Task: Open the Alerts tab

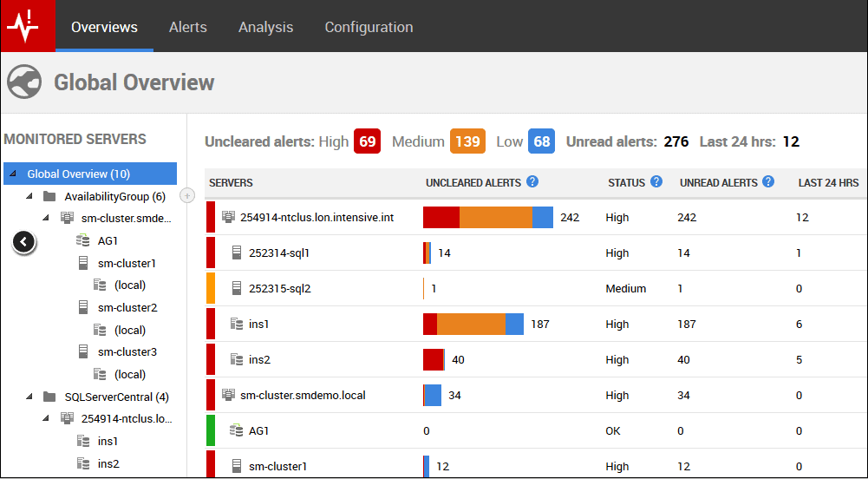Action: 187,27
